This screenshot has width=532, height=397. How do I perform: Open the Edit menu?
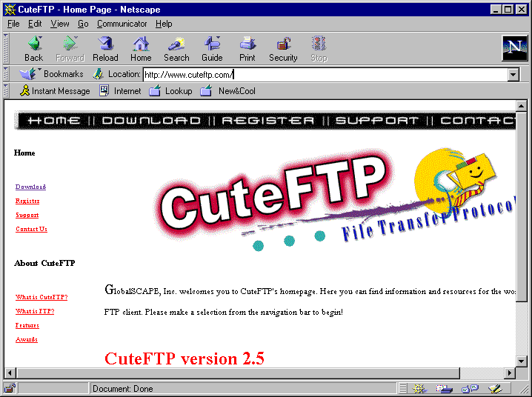tap(35, 24)
